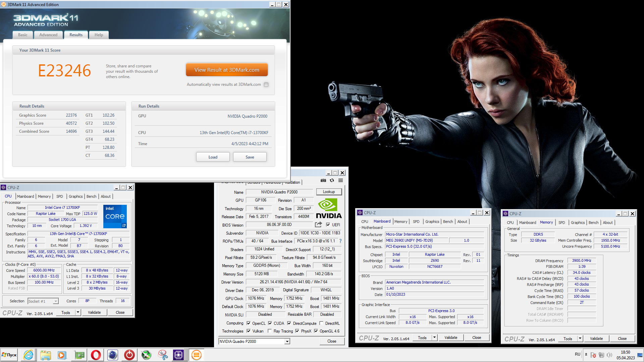The height and width of the screenshot is (362, 644).
Task: Click the Intel Core i7 logo badge
Action: (x=115, y=217)
